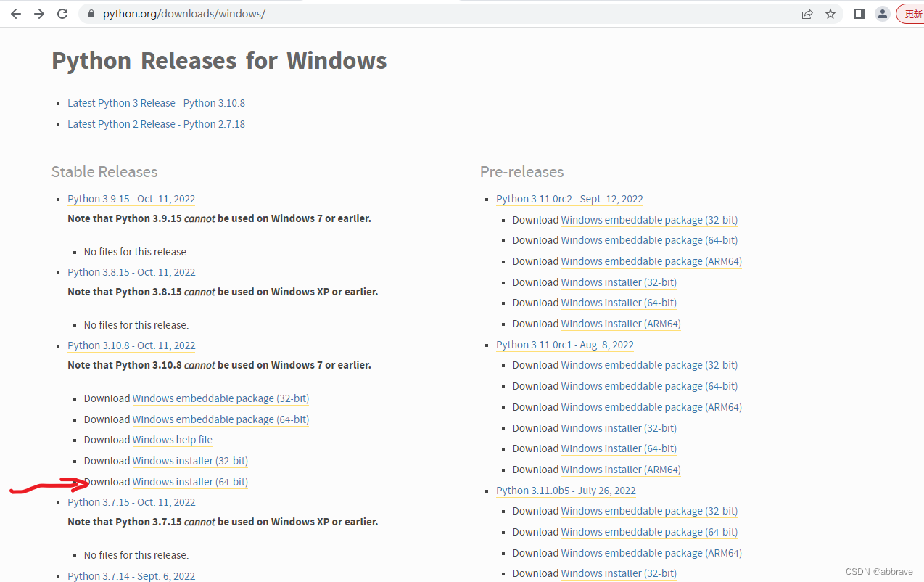Open Python 3.11.0rc2 - Sept. 12, 2022 pre-release

tap(569, 199)
